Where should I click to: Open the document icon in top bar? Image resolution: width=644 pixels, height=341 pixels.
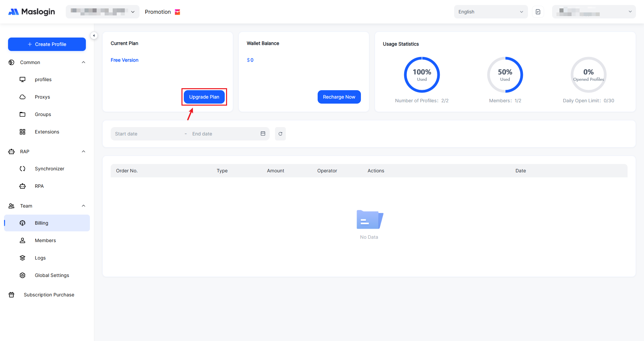click(x=538, y=12)
